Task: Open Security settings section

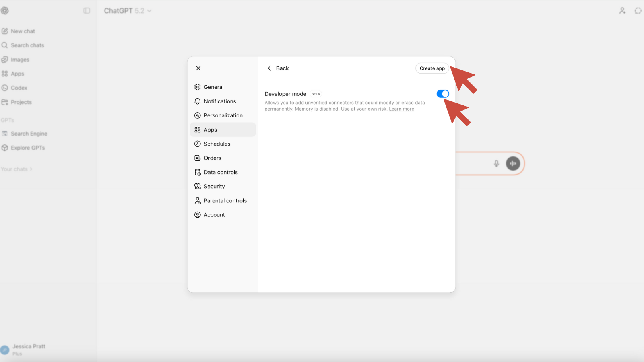Action: pyautogui.click(x=214, y=187)
